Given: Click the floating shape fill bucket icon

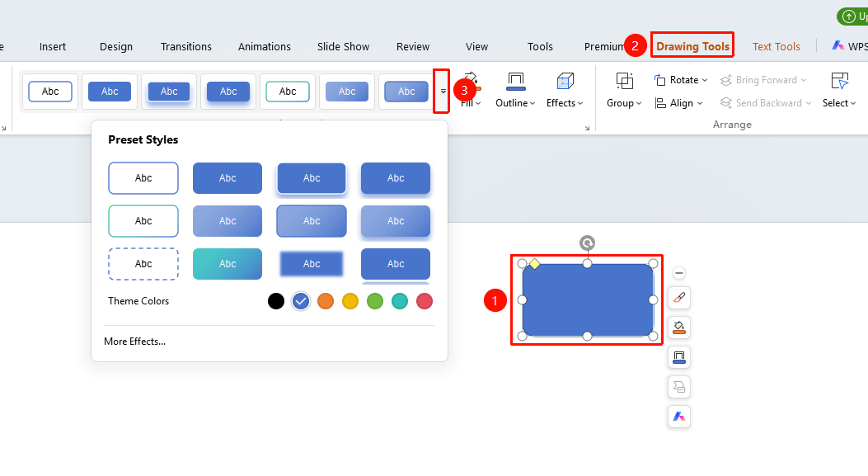Looking at the screenshot, I should click(x=679, y=328).
